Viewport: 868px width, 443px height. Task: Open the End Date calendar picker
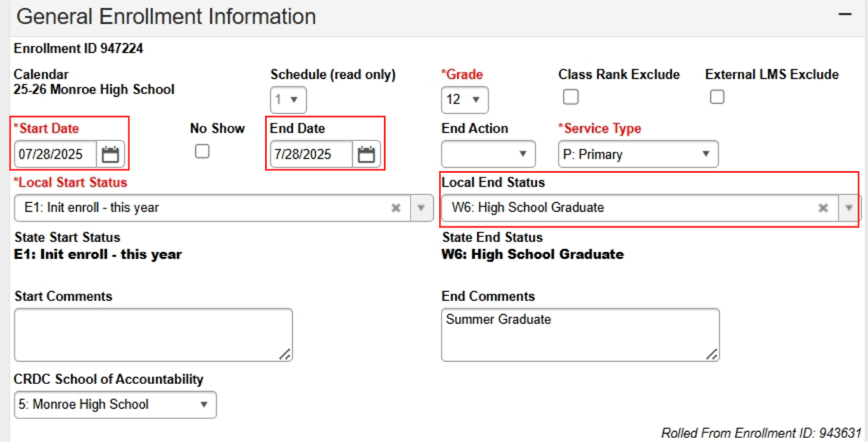[367, 154]
